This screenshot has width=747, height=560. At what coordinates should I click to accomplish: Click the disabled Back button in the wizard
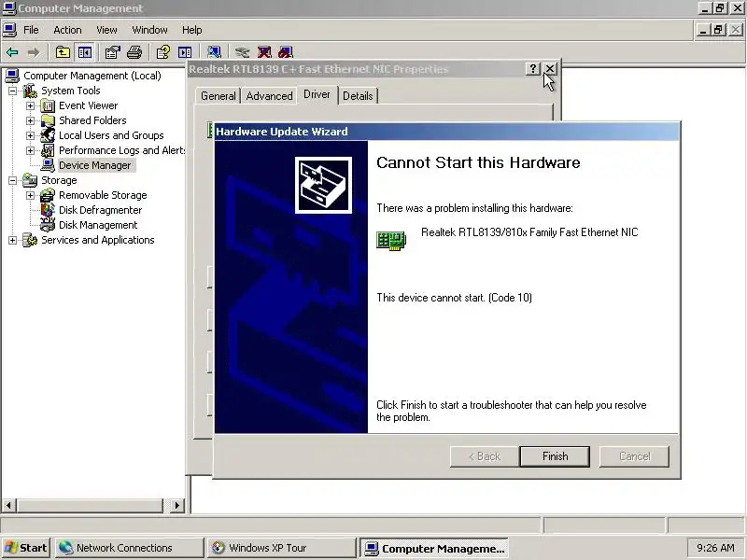point(485,456)
